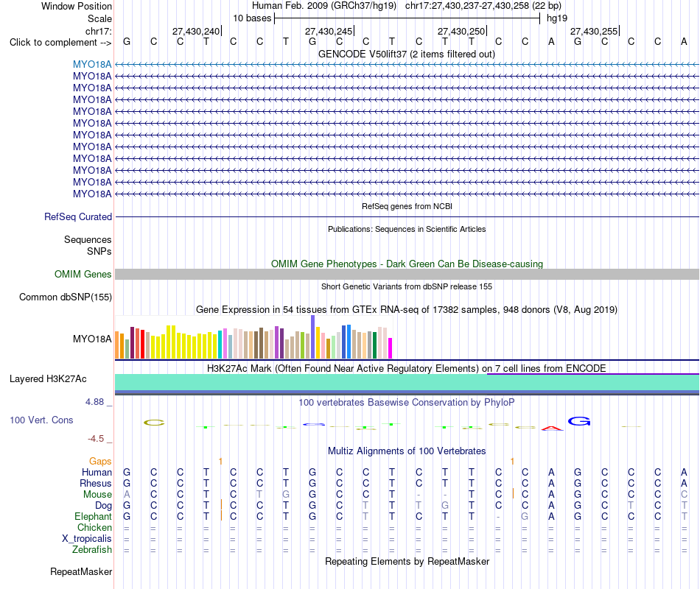Click the Short Genetic Variants dbSNP title
Viewport: 700px width, 589px height.
(x=407, y=286)
